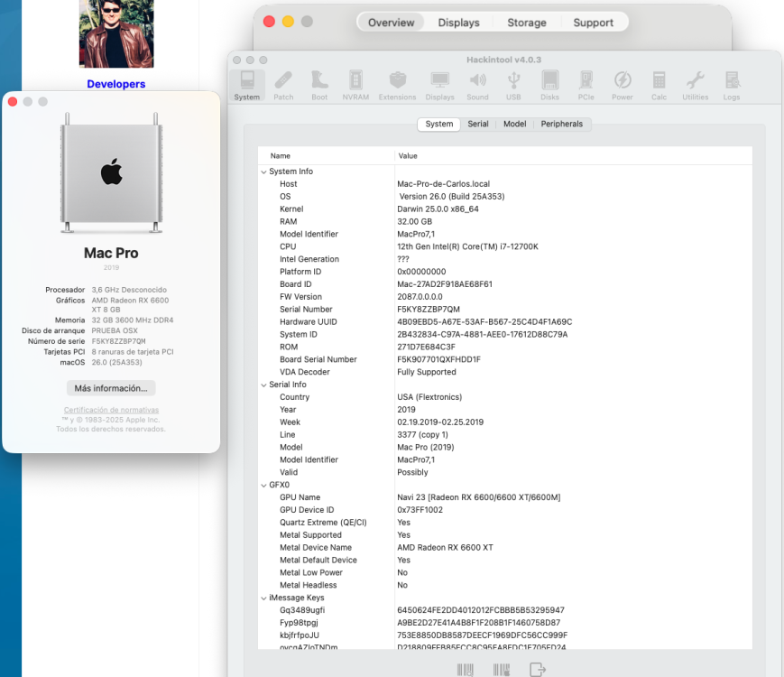This screenshot has height=677, width=784.
Task: Click the first barcode icon at Hackintool bottom
Action: 465,670
